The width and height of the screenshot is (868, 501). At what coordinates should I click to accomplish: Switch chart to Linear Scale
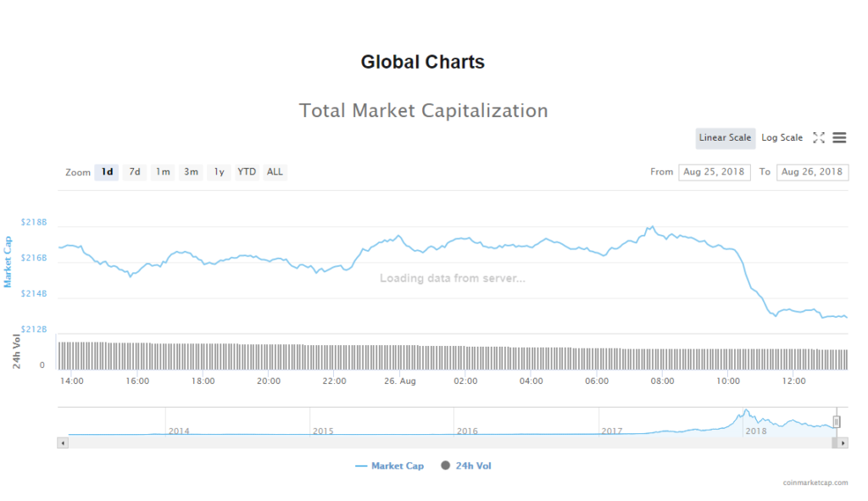[725, 138]
